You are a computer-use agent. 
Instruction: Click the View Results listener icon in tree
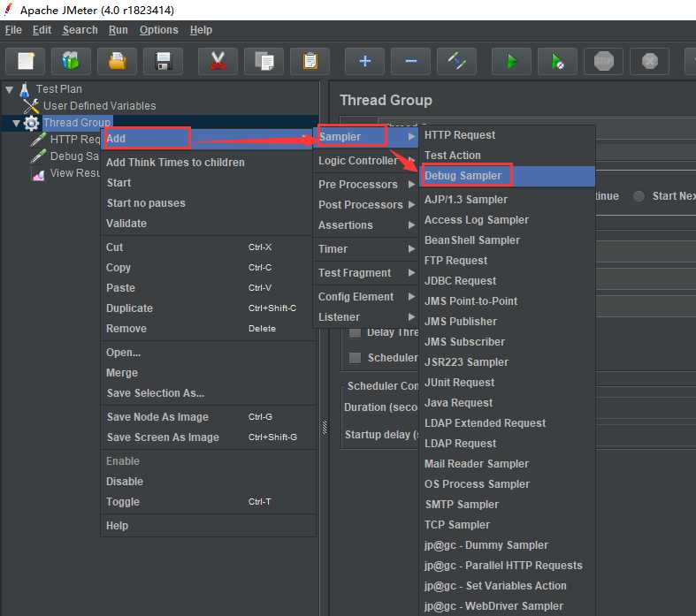coord(38,175)
